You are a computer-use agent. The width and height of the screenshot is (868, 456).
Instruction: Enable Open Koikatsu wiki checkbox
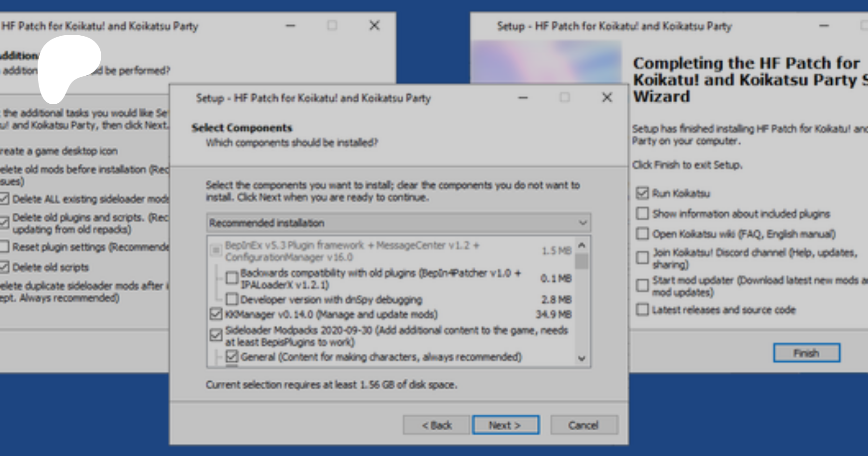(642, 234)
